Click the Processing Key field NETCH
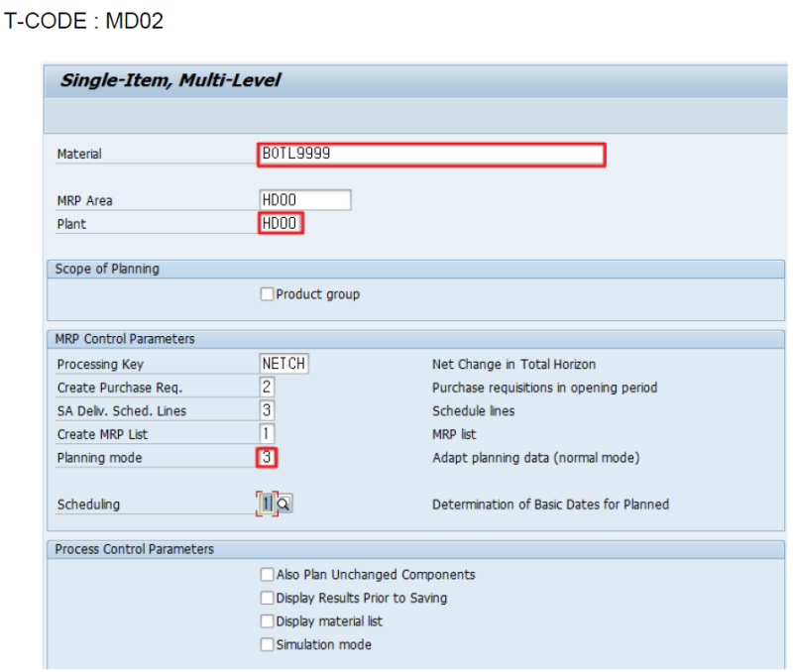This screenshot has width=793, height=672. [x=283, y=364]
